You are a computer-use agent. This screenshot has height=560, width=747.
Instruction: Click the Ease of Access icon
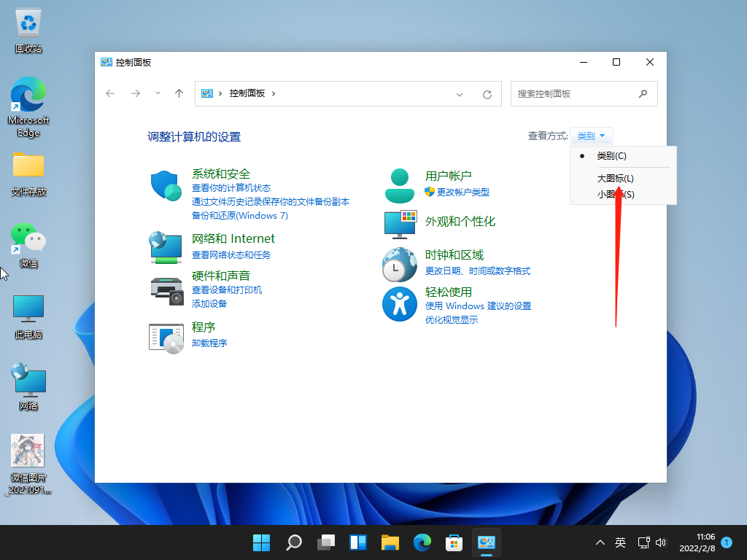(400, 303)
